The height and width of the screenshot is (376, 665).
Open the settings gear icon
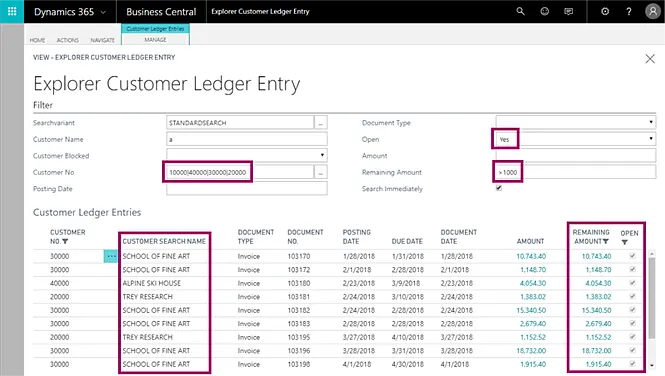click(605, 11)
